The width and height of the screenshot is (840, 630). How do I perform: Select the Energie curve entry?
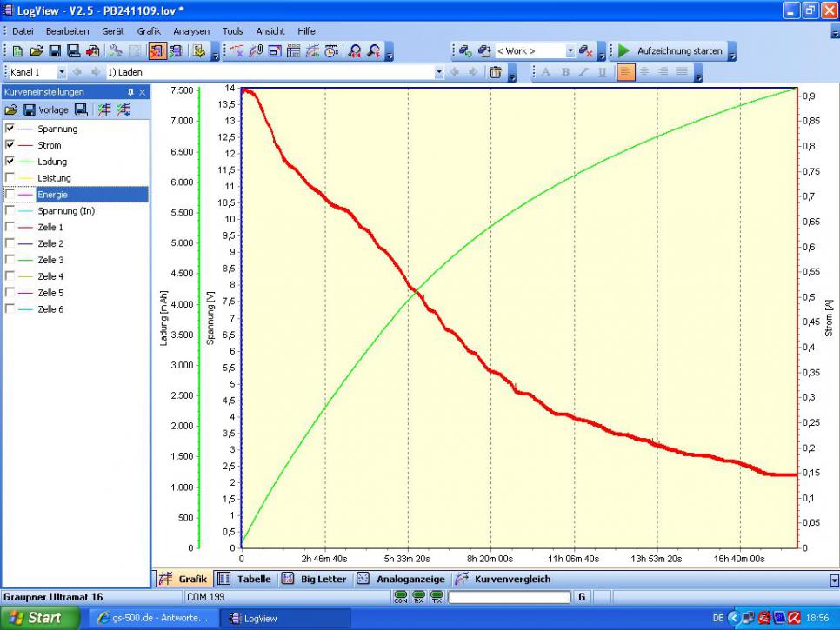click(52, 195)
